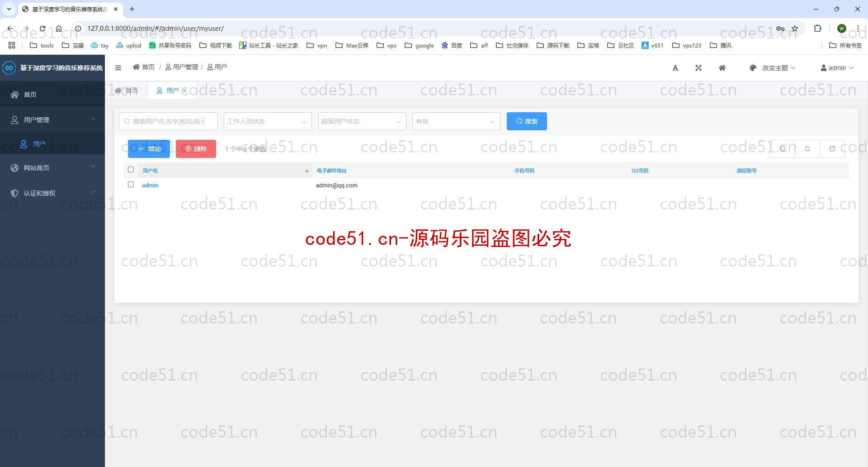Sort by the 手机号码 column header
Viewport: 868px width, 467px height.
[524, 171]
